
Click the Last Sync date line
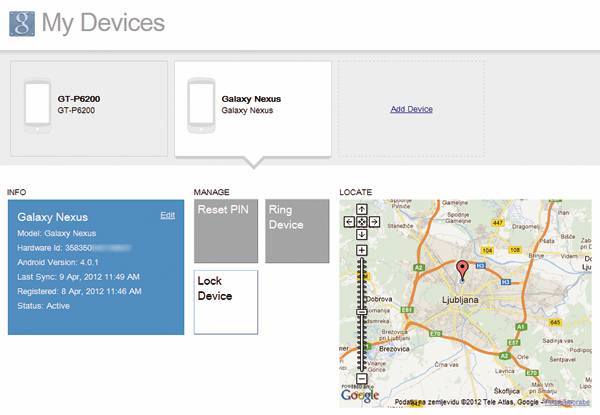click(78, 277)
